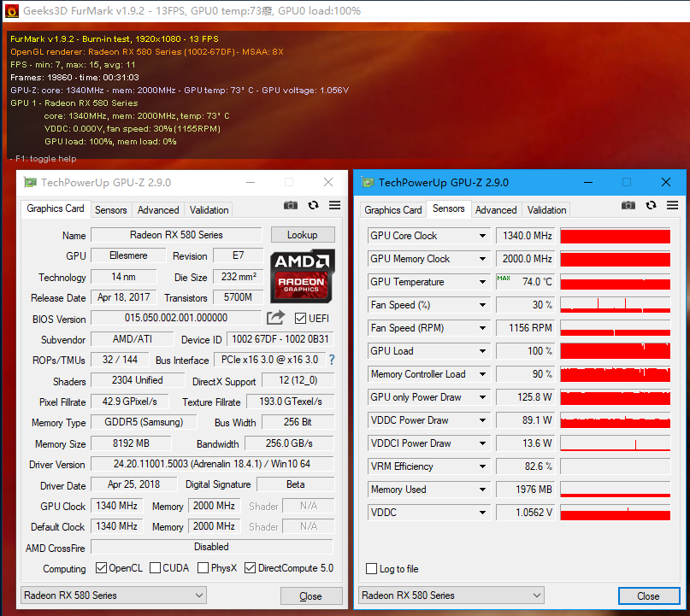Close the Sensors GPU-Z window with X
The image size is (690, 616).
(x=666, y=182)
